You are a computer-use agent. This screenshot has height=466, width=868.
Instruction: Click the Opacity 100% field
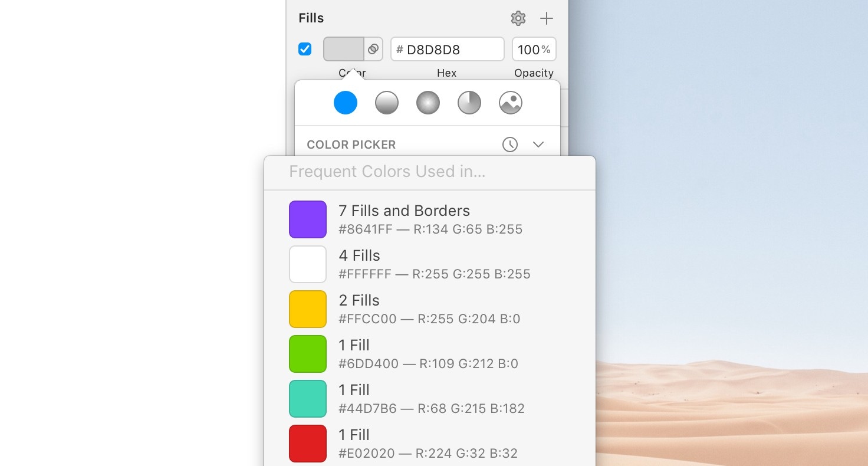[x=534, y=50]
